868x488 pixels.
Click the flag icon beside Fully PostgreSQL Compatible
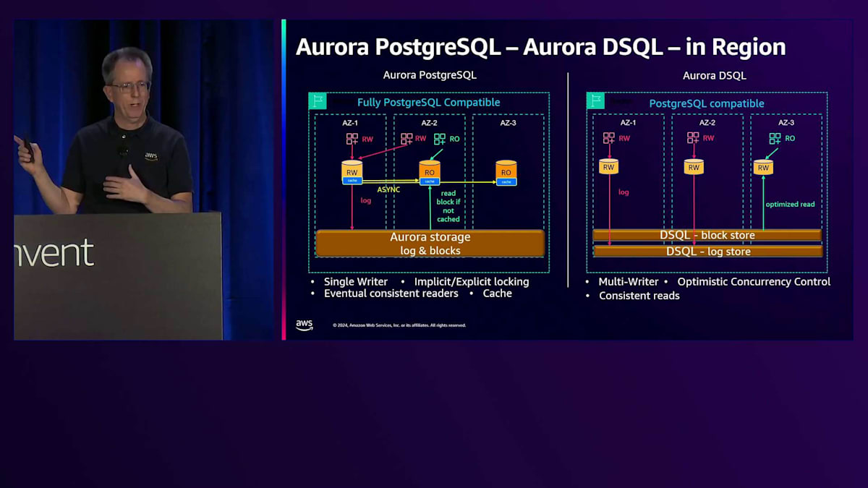(x=318, y=101)
